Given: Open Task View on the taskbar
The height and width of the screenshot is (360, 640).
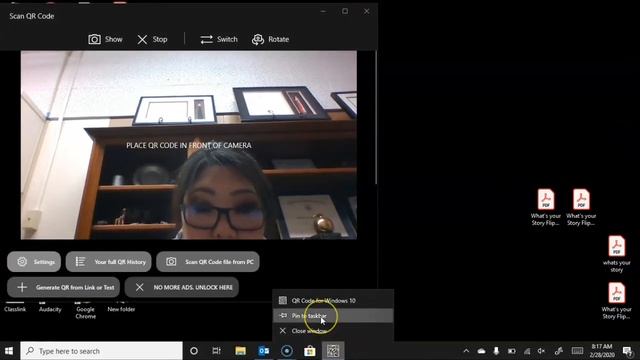Looking at the screenshot, I should [216, 351].
